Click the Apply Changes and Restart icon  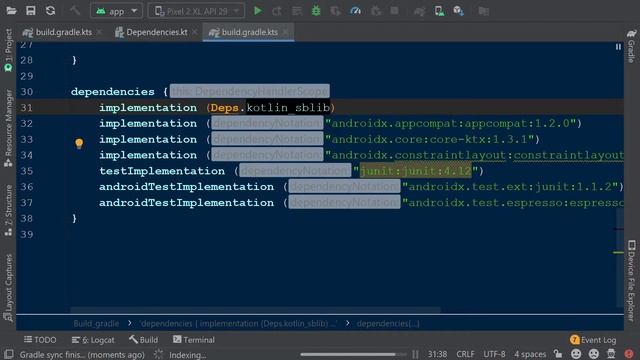pos(277,11)
